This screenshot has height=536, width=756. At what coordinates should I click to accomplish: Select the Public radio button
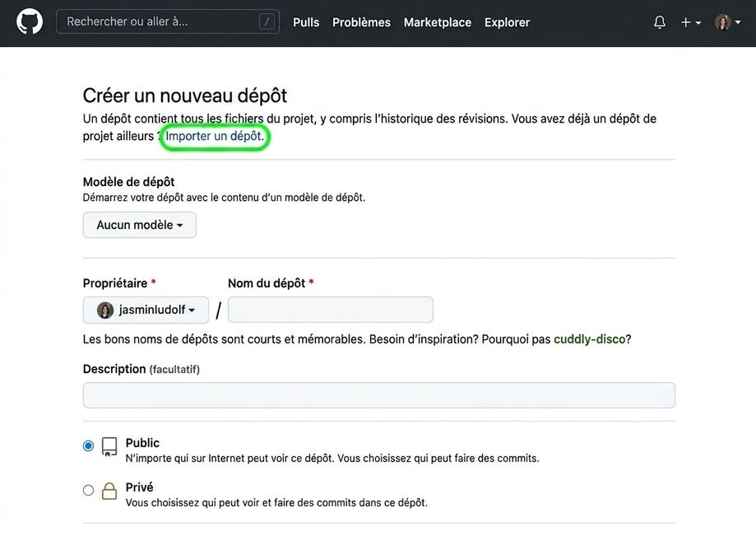88,445
